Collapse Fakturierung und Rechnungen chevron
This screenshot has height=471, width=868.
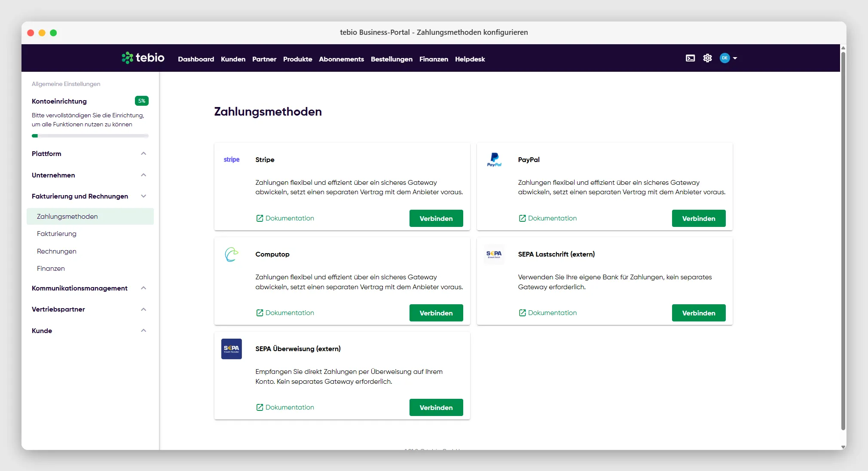pyautogui.click(x=144, y=196)
